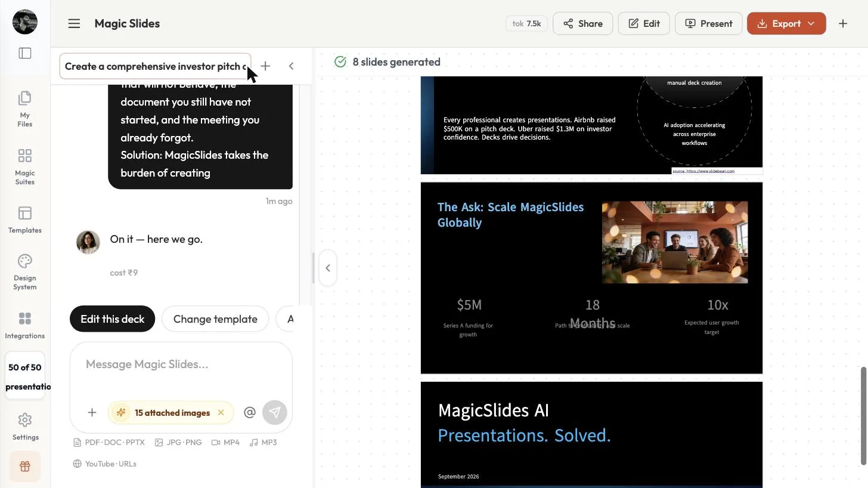Remove the 15 attached images chip
The width and height of the screenshot is (868, 488).
click(221, 412)
